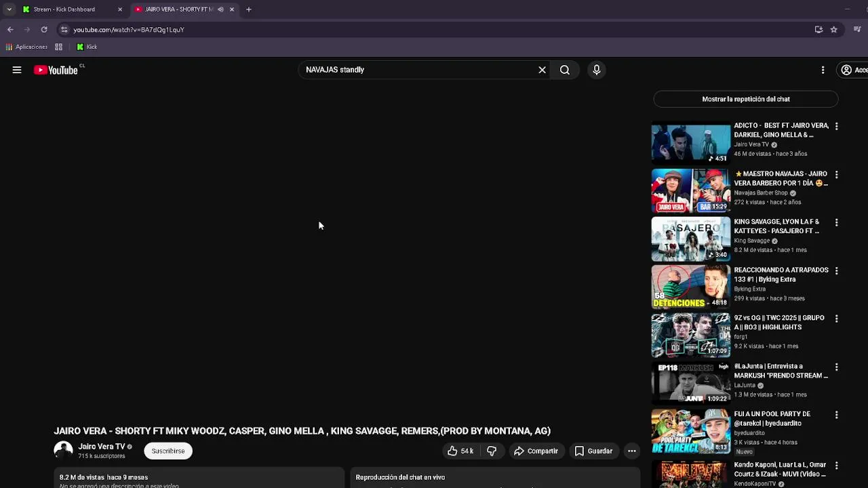Reload the page with refresh icon
The height and width of the screenshot is (488, 868).
coord(44,30)
